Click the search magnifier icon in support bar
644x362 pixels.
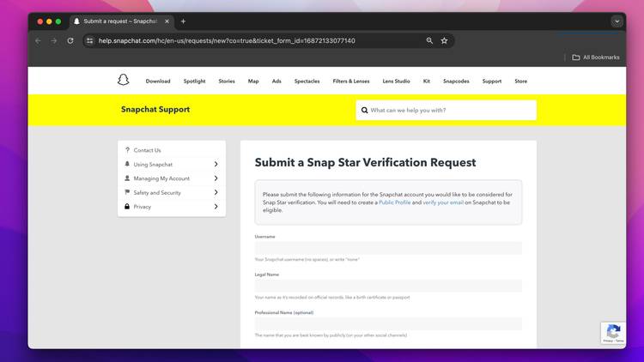tap(364, 110)
